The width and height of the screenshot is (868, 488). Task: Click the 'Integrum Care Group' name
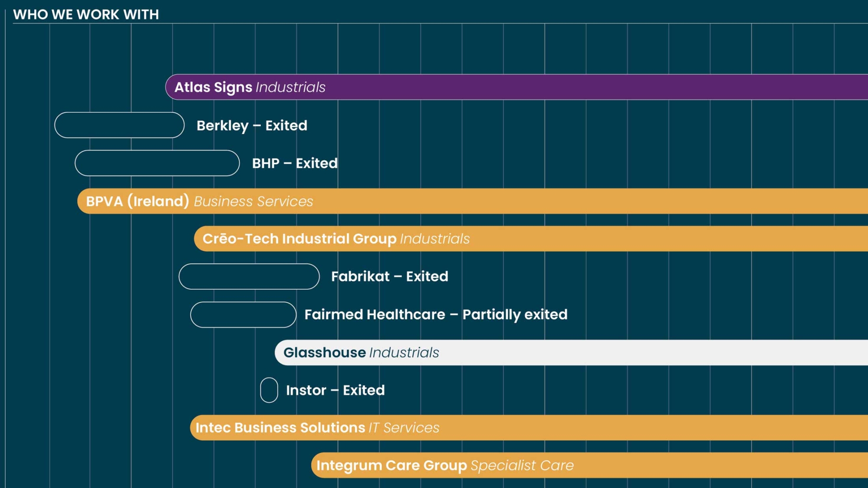coord(391,465)
